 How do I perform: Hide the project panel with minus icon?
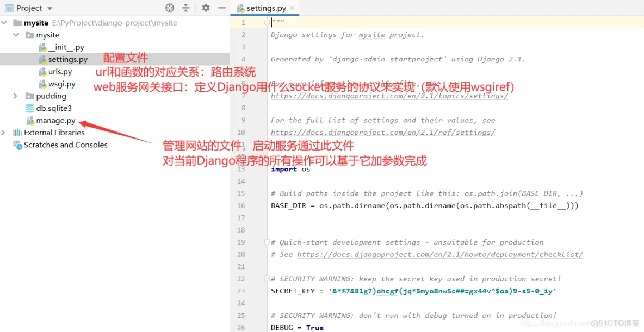222,8
